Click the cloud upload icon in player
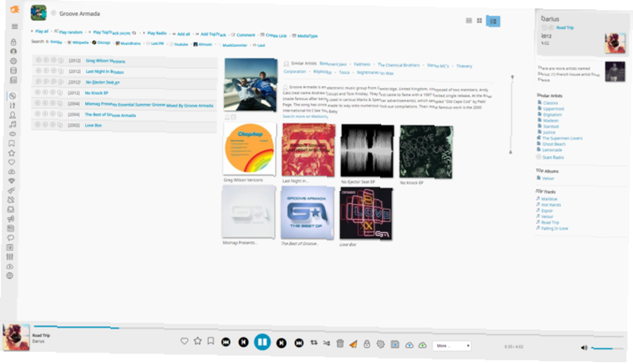This screenshot has width=633, height=364. [422, 345]
